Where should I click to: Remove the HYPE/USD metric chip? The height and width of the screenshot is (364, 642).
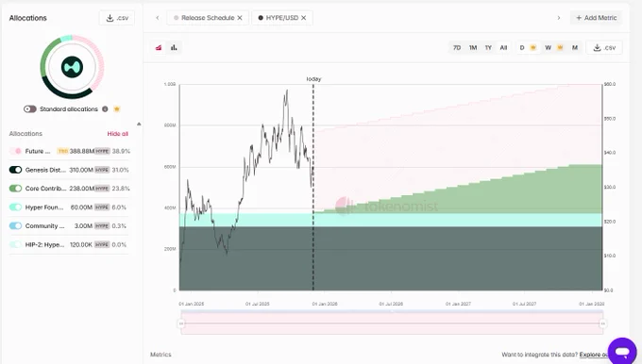tap(304, 18)
